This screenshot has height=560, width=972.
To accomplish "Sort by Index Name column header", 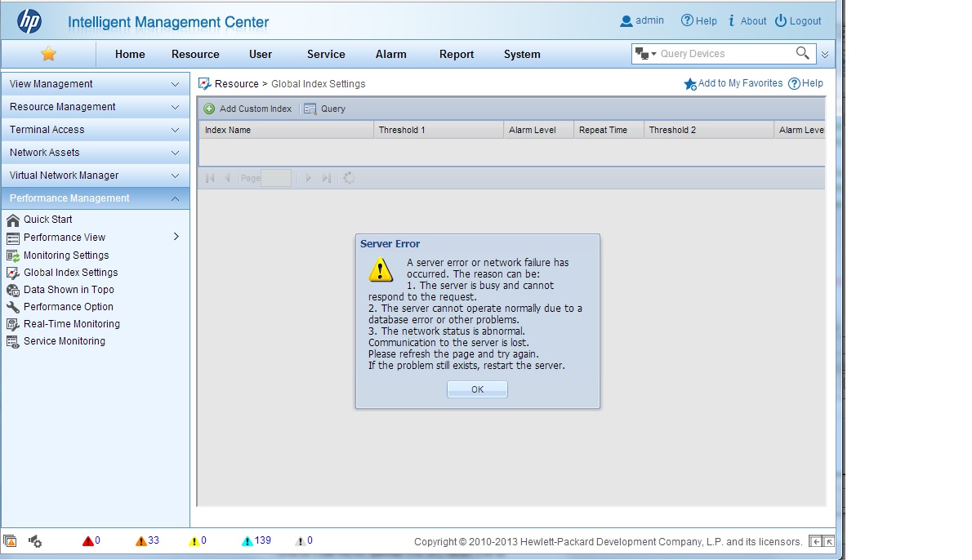I will [x=286, y=130].
